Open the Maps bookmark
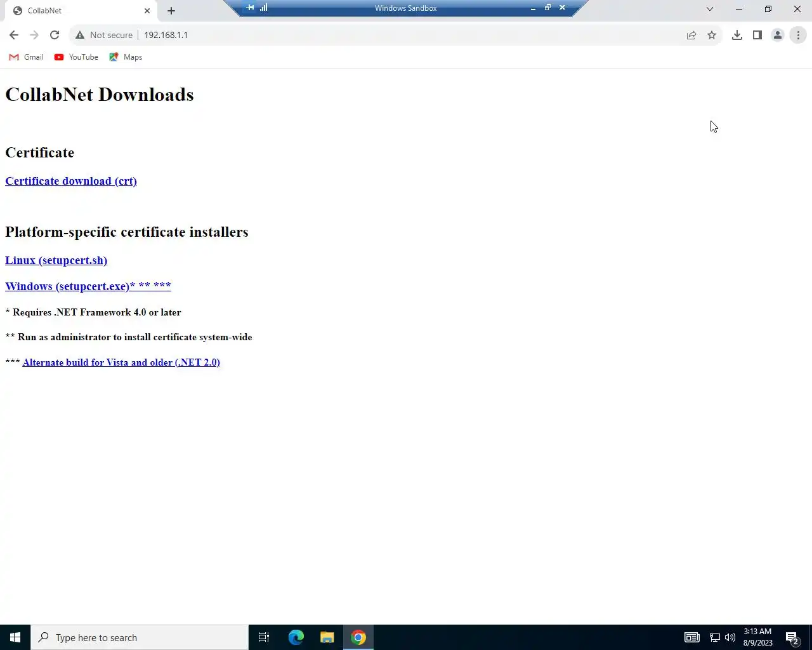The width and height of the screenshot is (812, 650). pyautogui.click(x=126, y=57)
